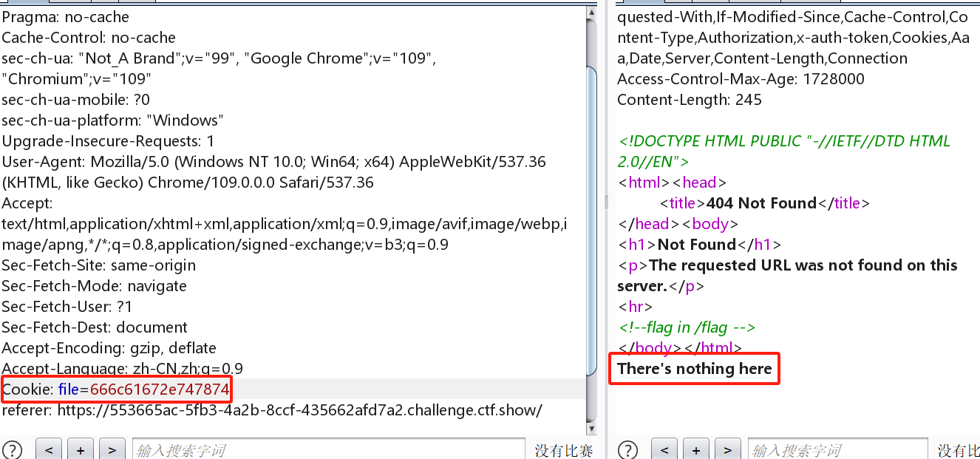Click the plus button beside right search field
The width and height of the screenshot is (980, 459).
click(695, 449)
